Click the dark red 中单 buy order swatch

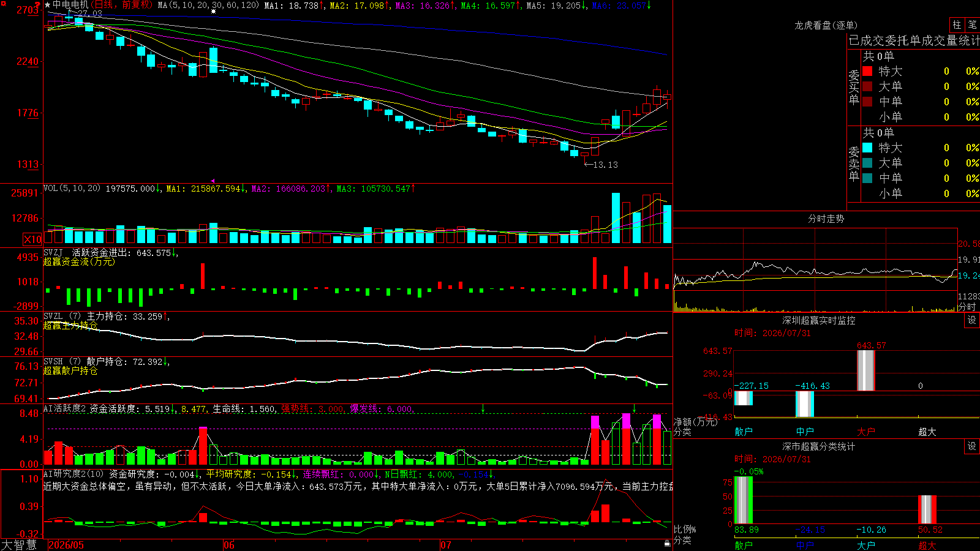click(x=867, y=101)
